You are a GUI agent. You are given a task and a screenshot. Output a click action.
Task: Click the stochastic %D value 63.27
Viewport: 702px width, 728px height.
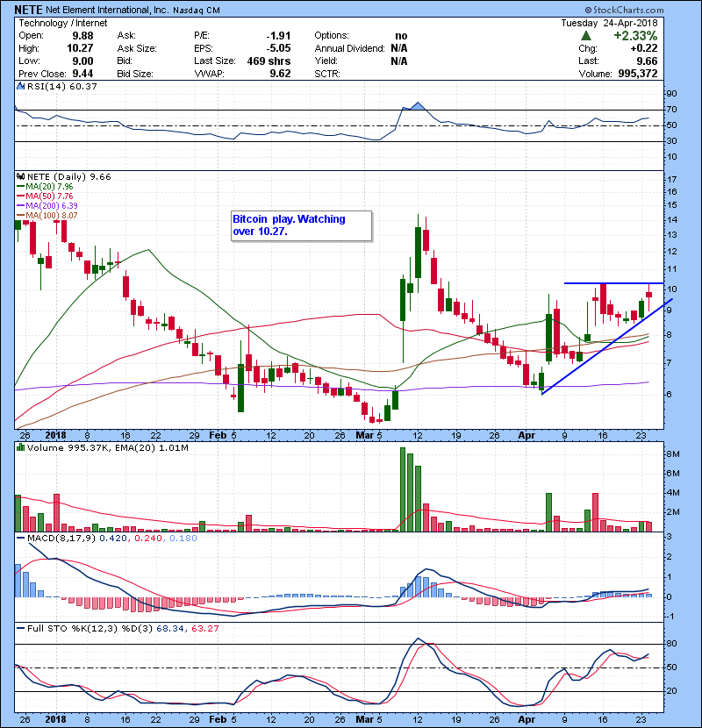coord(204,629)
